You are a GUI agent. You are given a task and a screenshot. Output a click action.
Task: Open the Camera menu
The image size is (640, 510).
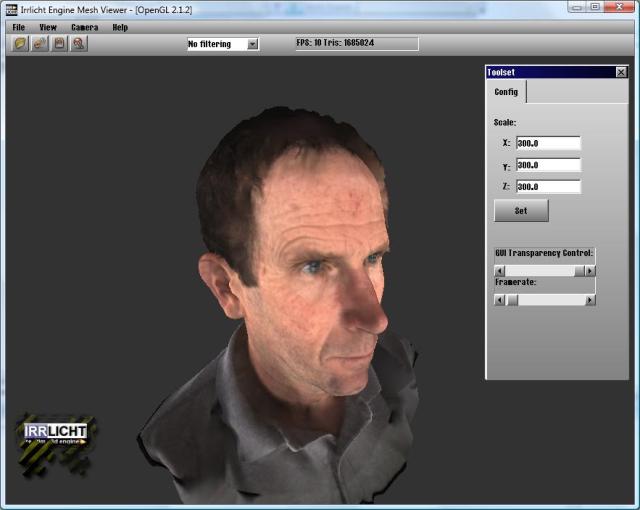pyautogui.click(x=84, y=27)
